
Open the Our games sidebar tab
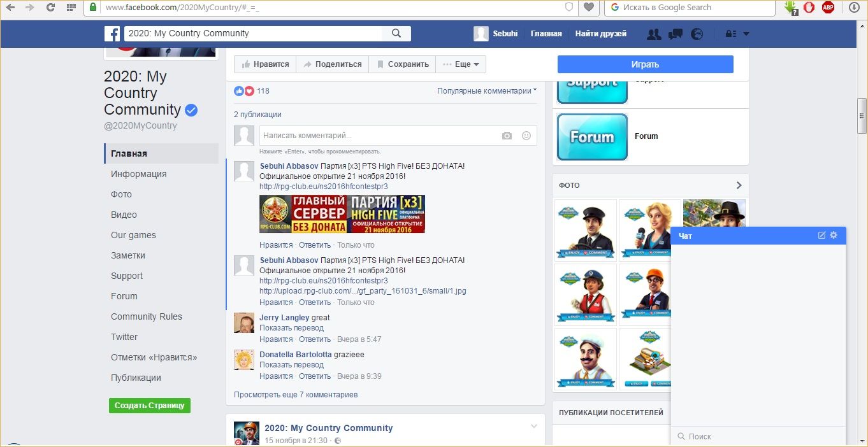coord(161,235)
